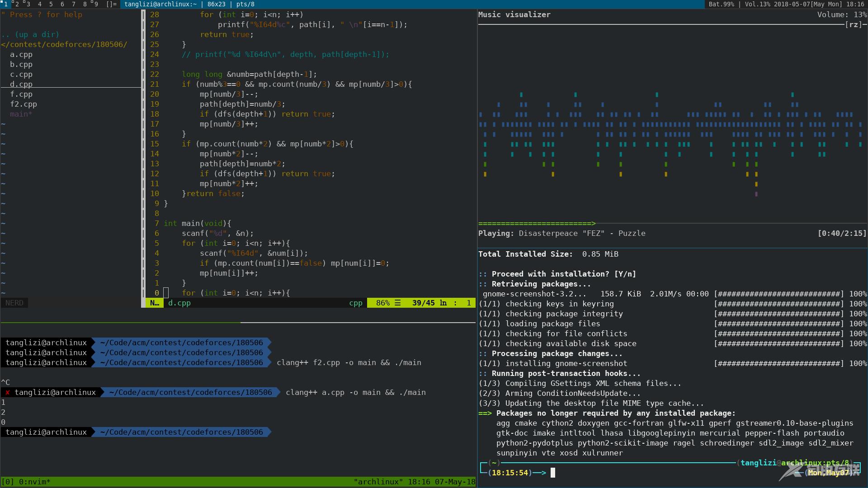Select the main* executable in file tree
This screenshot has width=868, height=488.
coord(21,114)
